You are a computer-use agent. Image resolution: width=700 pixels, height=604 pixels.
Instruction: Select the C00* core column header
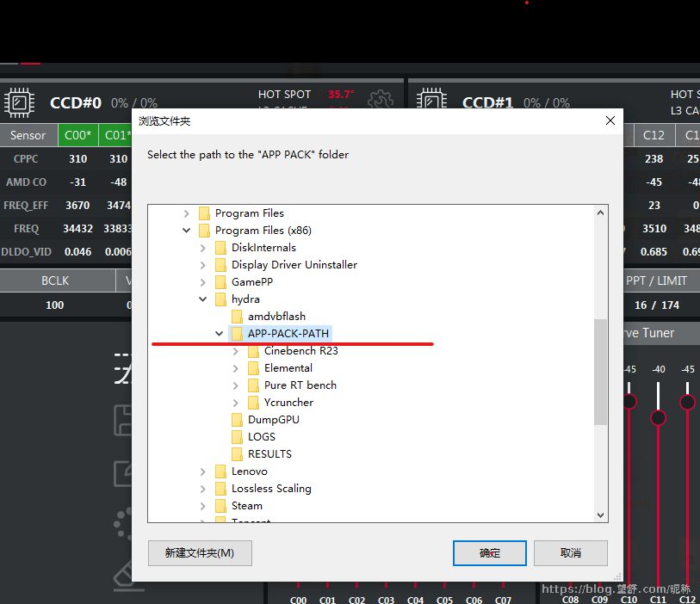pyautogui.click(x=77, y=135)
